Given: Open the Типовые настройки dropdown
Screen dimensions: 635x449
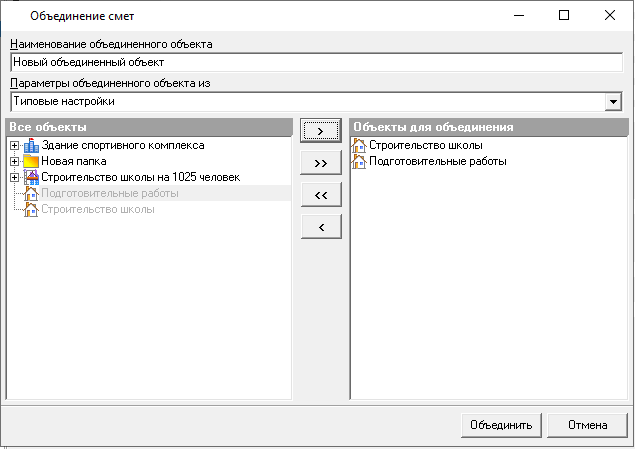Looking at the screenshot, I should (613, 102).
